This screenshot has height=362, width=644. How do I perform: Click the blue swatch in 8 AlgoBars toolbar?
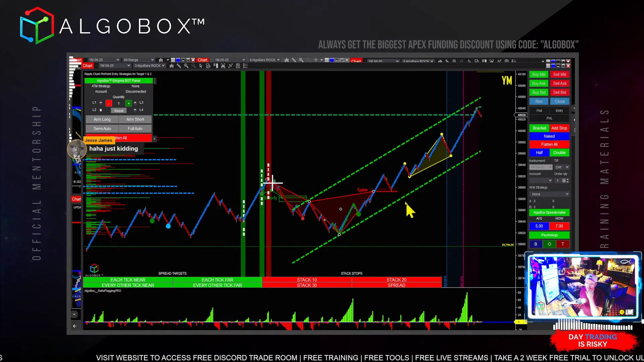[x=332, y=60]
